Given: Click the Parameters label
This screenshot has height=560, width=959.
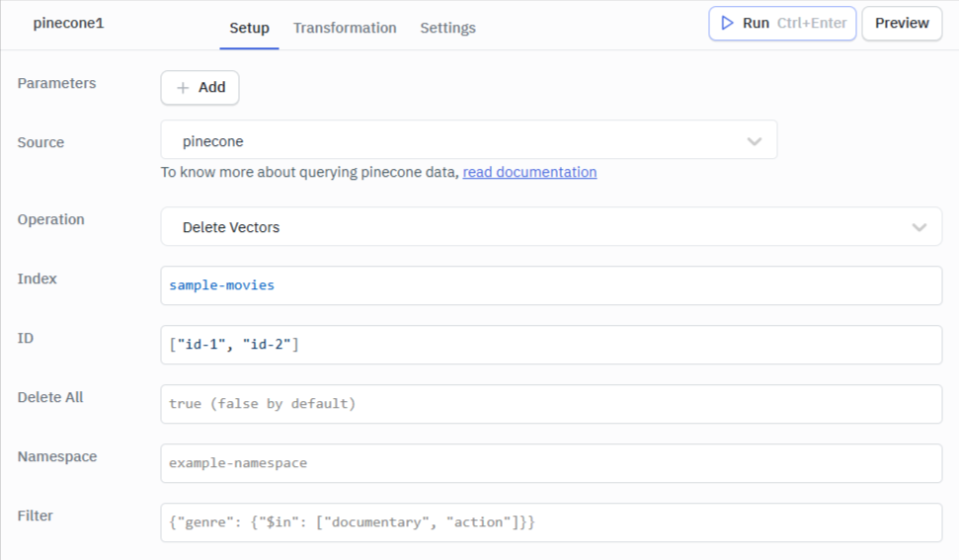Looking at the screenshot, I should tap(56, 83).
